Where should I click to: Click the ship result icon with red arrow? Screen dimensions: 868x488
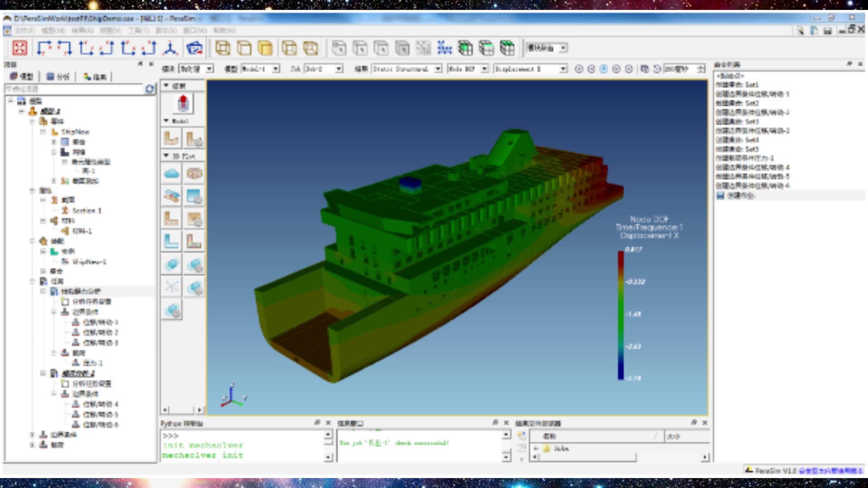pyautogui.click(x=183, y=103)
